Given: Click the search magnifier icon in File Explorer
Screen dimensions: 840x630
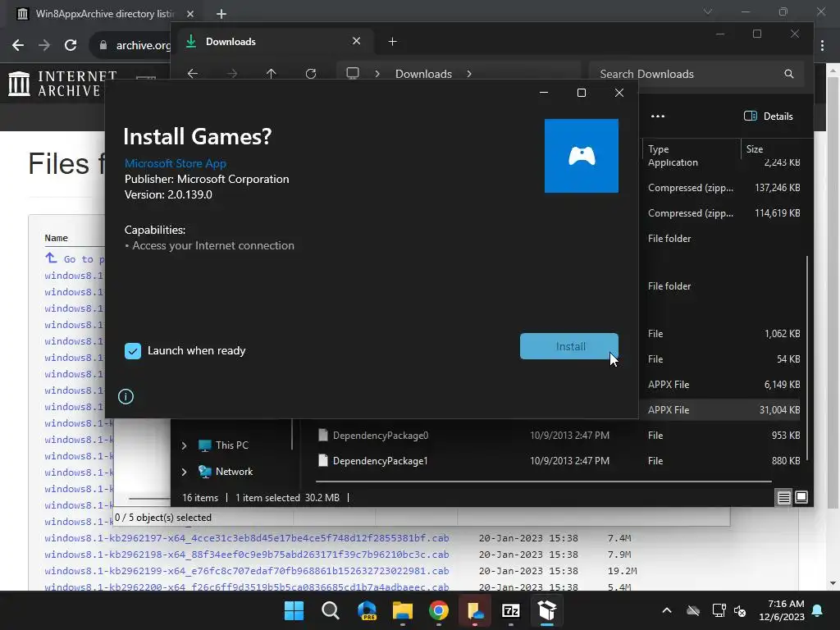Looking at the screenshot, I should [789, 74].
